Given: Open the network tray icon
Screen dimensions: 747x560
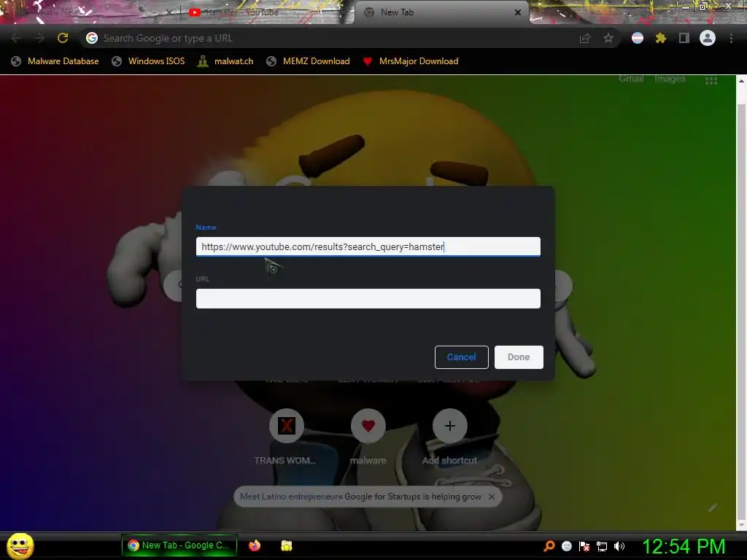Looking at the screenshot, I should pos(602,546).
